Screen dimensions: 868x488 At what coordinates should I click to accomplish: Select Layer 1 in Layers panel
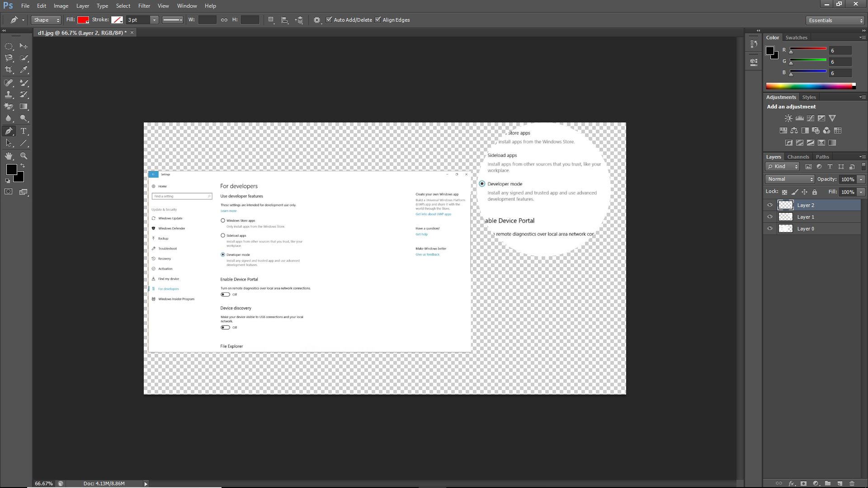coord(806,217)
